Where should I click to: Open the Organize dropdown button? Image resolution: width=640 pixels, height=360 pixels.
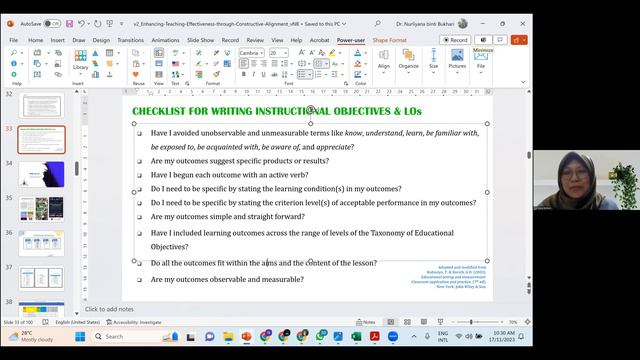pos(409,61)
